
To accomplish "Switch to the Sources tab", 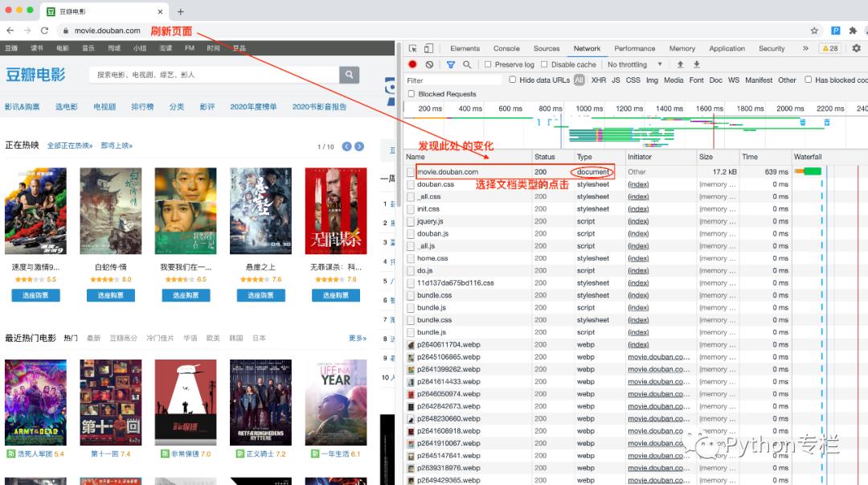I will click(547, 48).
